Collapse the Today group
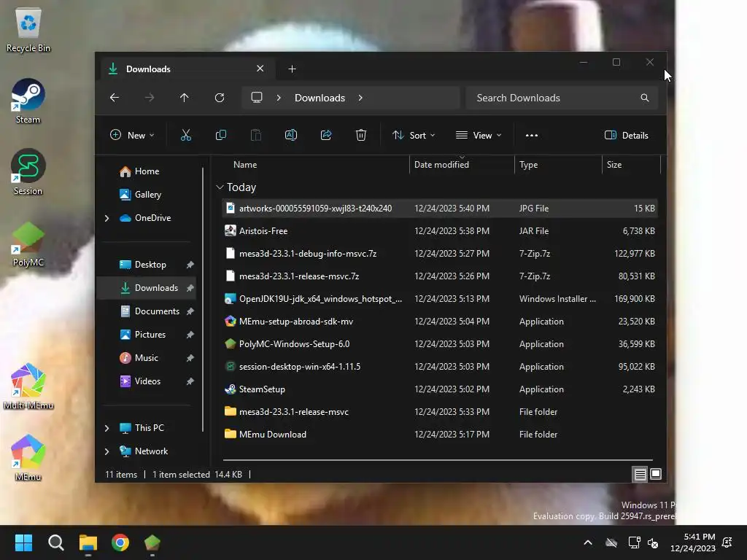The image size is (747, 560). [x=220, y=187]
